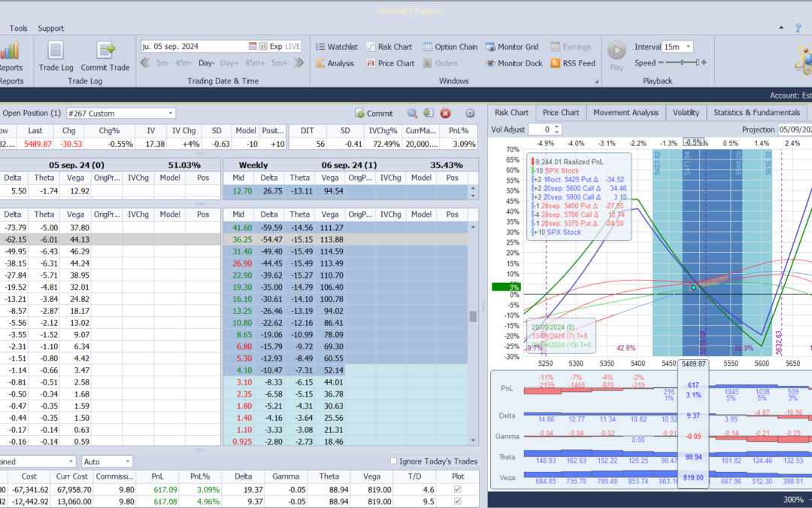Click the H historical mode icon
Screen dimensions: 812x508
click(x=263, y=46)
